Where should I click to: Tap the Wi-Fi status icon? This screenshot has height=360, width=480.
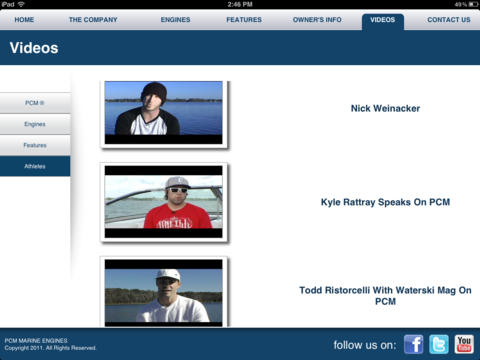pos(21,4)
